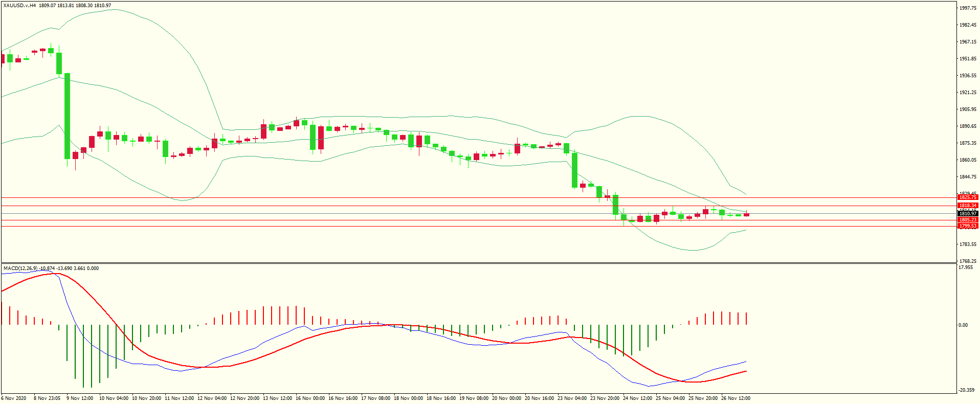
Task: Click the 20 Nov 16:00 time label
Action: tap(539, 398)
